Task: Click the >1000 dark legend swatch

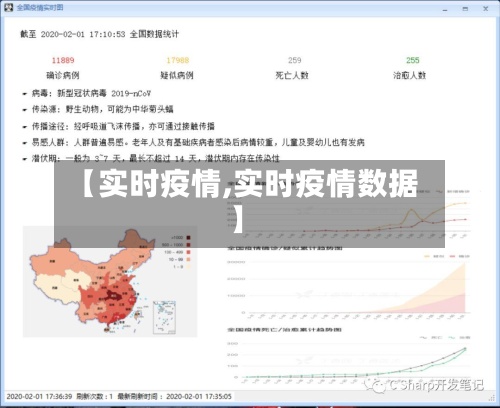Action: tap(188, 238)
